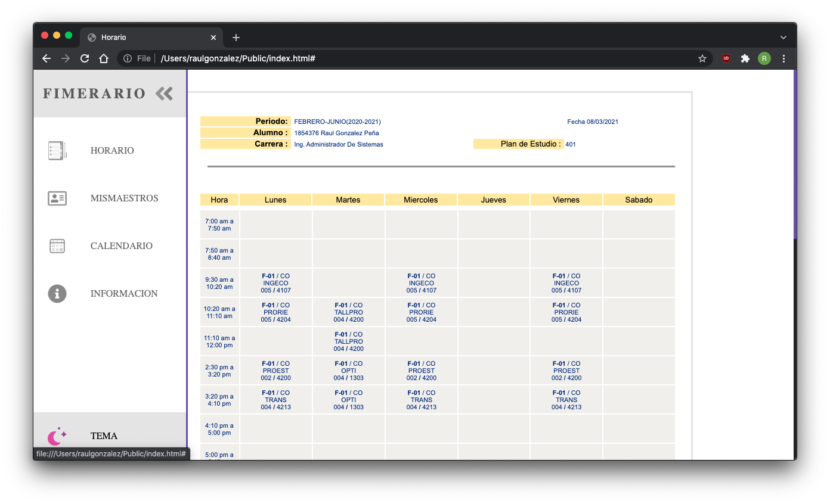The width and height of the screenshot is (830, 504).
Task: Open the Chrome three-dot menu
Action: coord(783,58)
